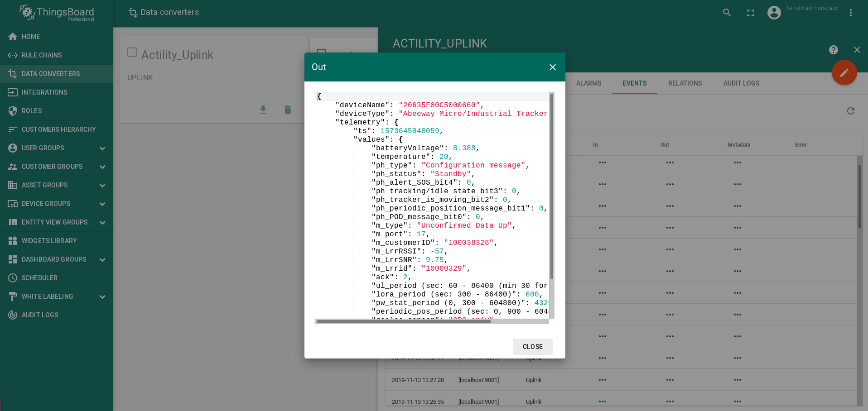The width and height of the screenshot is (868, 411).
Task: Open Widgets Library sidebar item
Action: coord(57,241)
